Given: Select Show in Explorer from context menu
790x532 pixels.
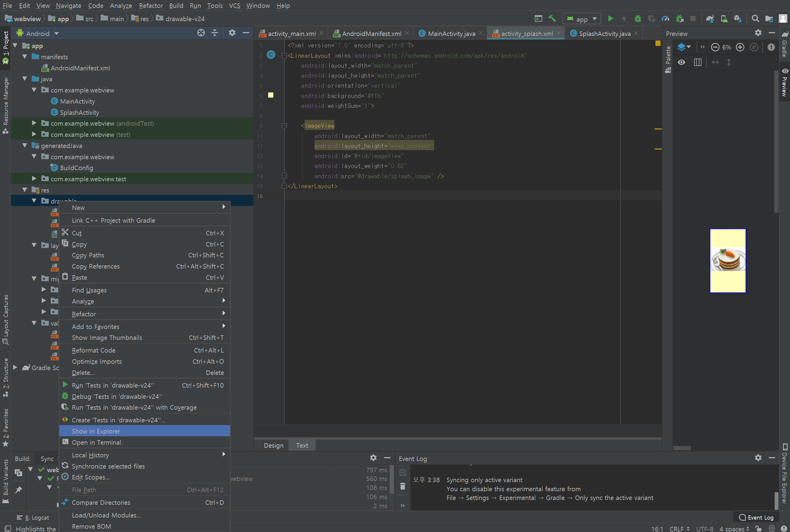Looking at the screenshot, I should pyautogui.click(x=96, y=431).
